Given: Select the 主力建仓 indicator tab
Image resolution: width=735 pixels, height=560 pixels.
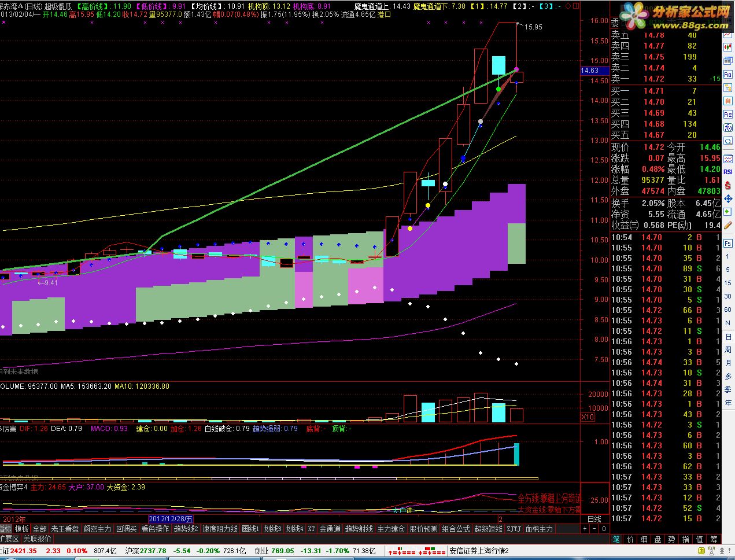Looking at the screenshot, I should tap(391, 529).
